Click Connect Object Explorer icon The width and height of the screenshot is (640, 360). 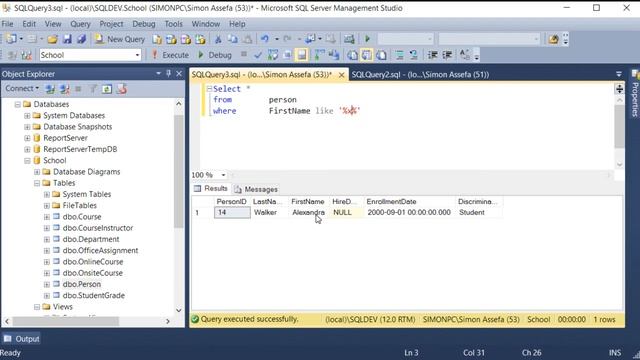50,89
